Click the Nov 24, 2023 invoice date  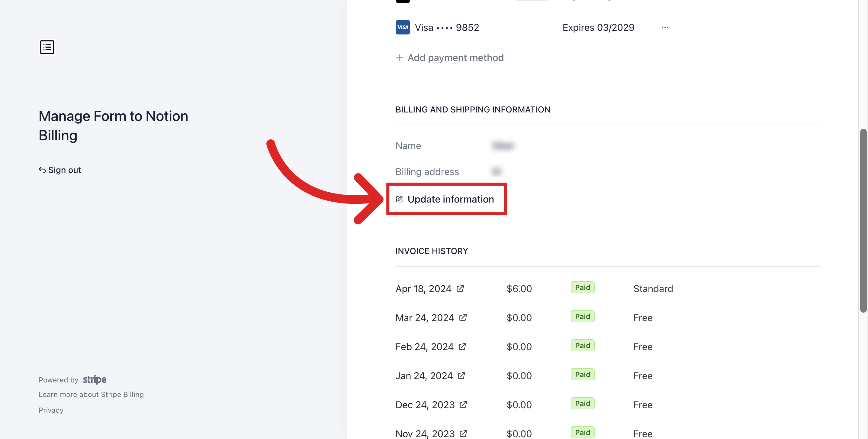(x=425, y=433)
